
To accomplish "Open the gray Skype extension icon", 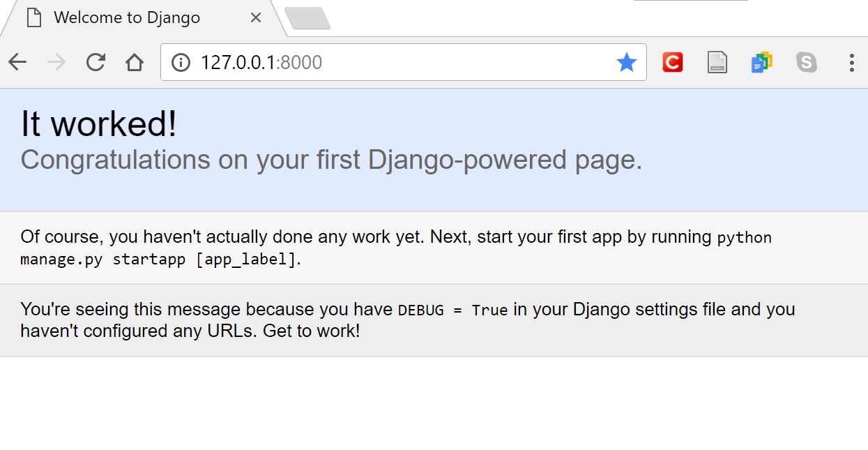I will tap(807, 63).
